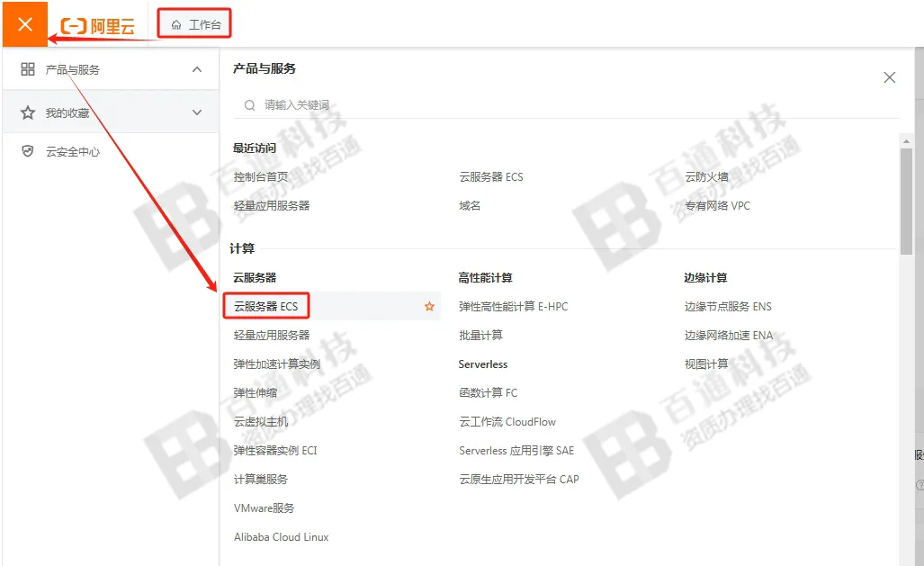Open 弹性伸缩 service

256,392
